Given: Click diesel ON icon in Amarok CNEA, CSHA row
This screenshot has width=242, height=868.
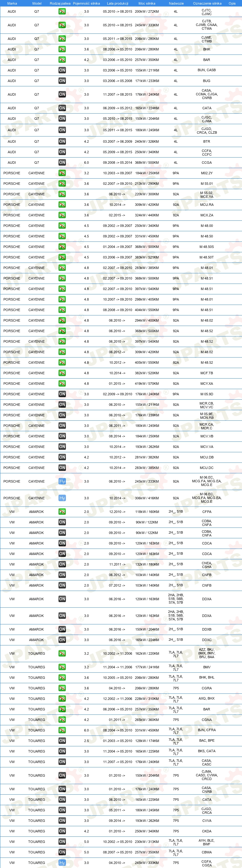Looking at the screenshot, I should pyautogui.click(x=62, y=564).
